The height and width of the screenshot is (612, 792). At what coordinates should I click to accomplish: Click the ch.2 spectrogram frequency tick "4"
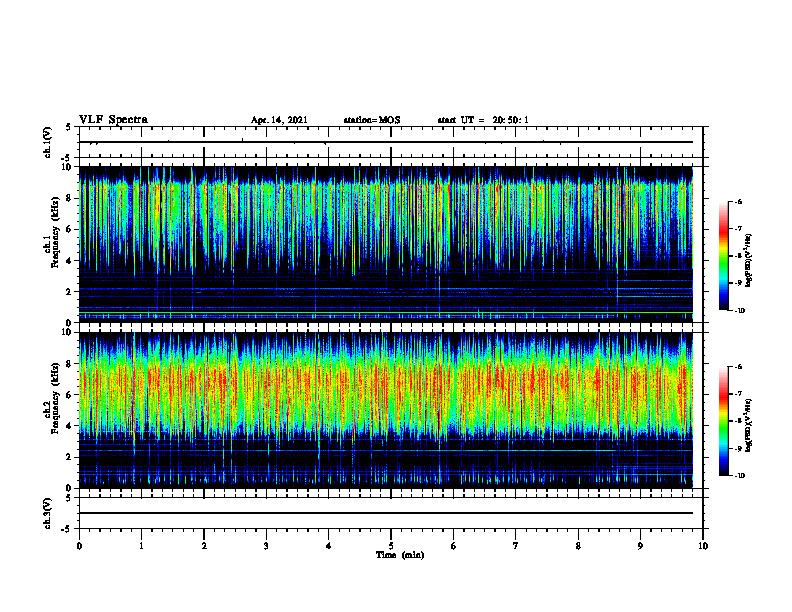pyautogui.click(x=69, y=426)
